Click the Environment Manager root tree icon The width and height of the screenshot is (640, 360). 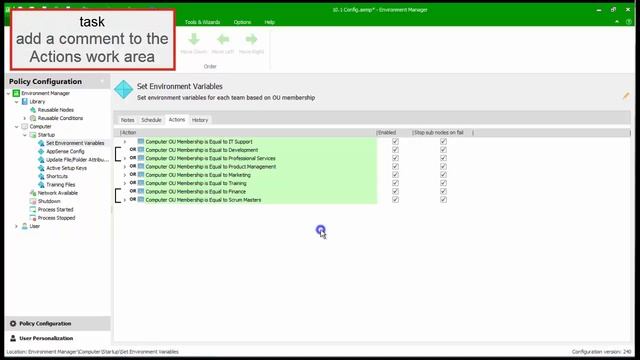[x=16, y=93]
